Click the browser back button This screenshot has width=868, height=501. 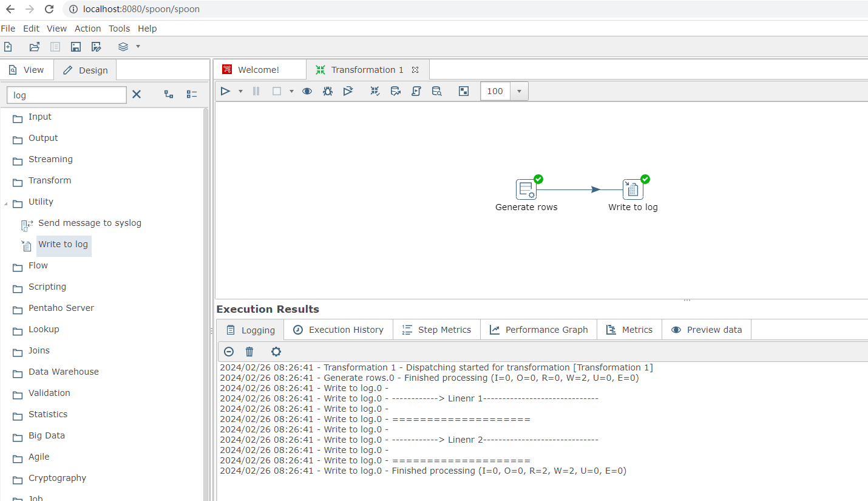coord(9,9)
